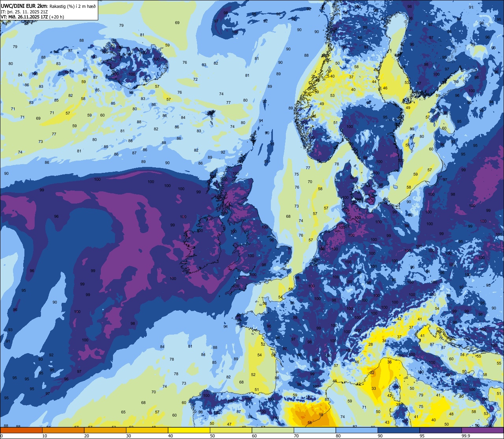Click the 'Rakastig (%) í 2 m hæð' parameter label
Viewport: 504px width, 439px height.
(x=72, y=6)
